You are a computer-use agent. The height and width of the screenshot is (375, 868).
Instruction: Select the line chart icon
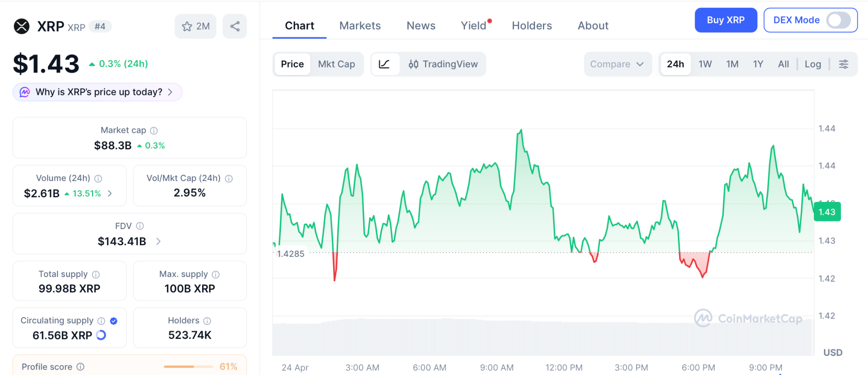(384, 64)
